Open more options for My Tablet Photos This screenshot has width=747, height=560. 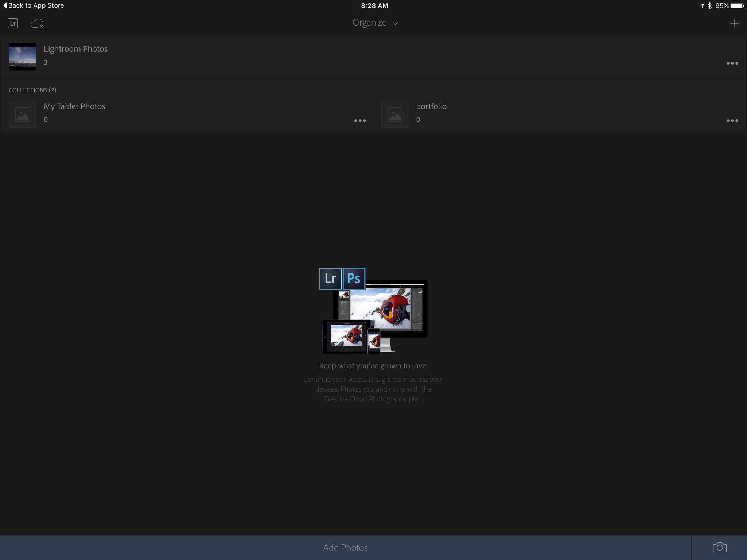pyautogui.click(x=360, y=120)
